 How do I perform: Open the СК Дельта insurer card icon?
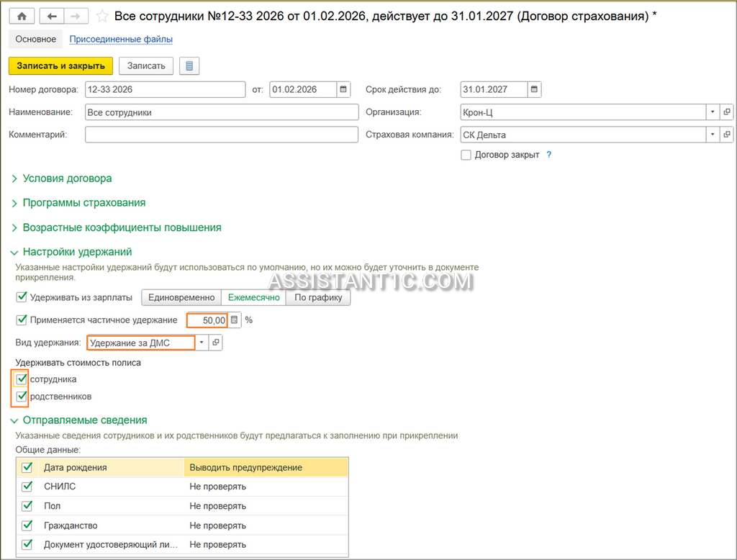pos(727,135)
